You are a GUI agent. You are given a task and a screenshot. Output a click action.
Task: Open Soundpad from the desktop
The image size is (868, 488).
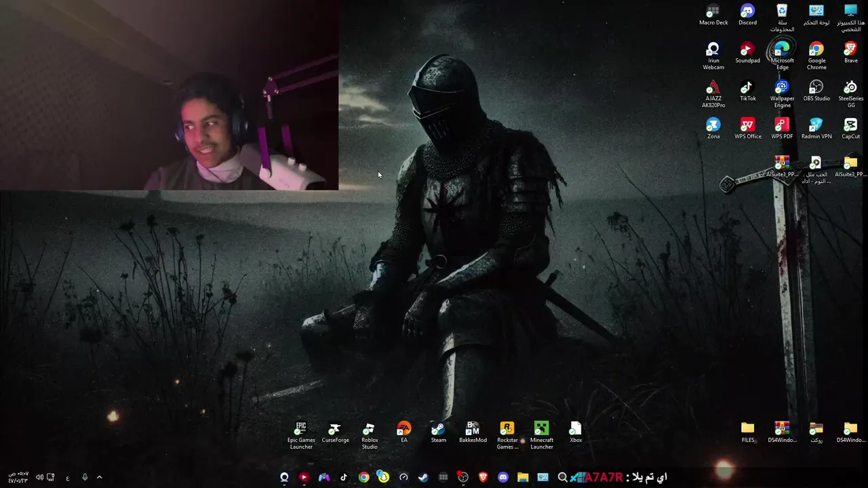(x=747, y=53)
